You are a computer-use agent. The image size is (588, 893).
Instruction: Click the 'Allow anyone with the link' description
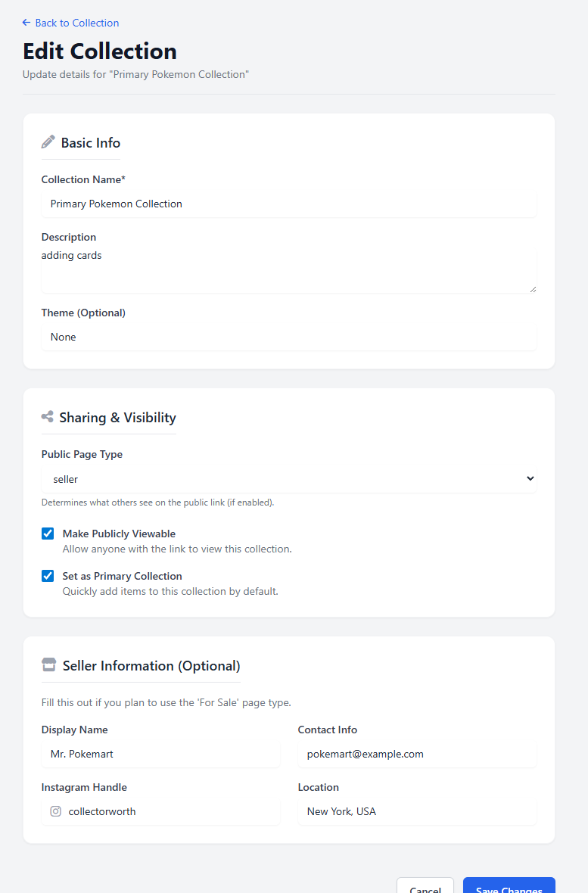tap(177, 549)
